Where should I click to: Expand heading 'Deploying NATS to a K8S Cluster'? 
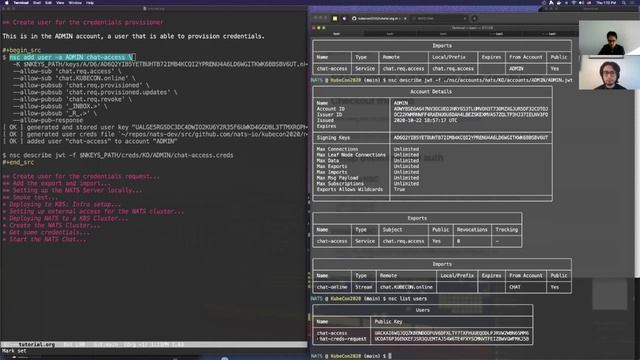tap(65, 218)
